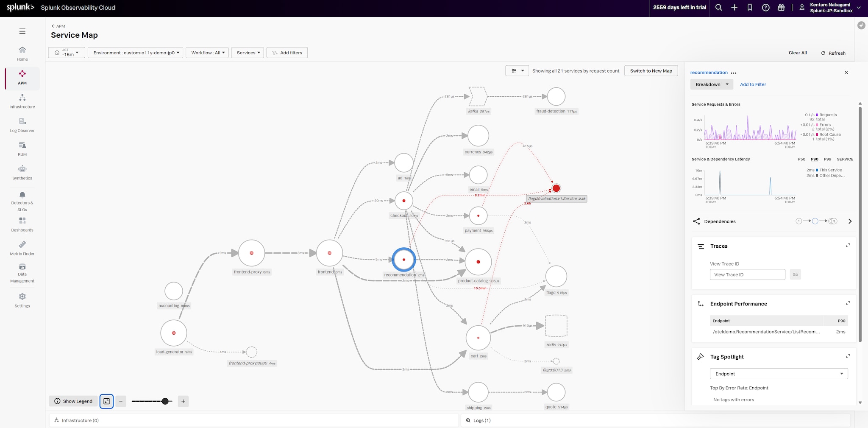Open Data Management in sidebar

tap(22, 273)
